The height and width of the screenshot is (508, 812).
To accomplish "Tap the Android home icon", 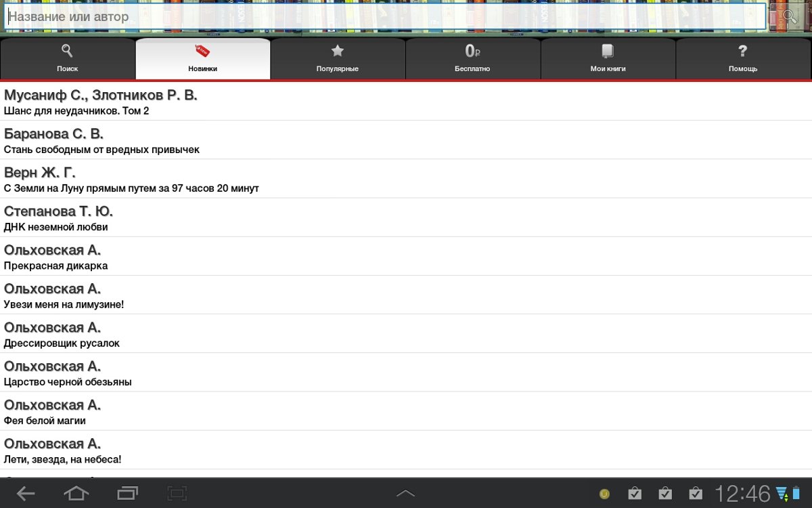I will [76, 493].
